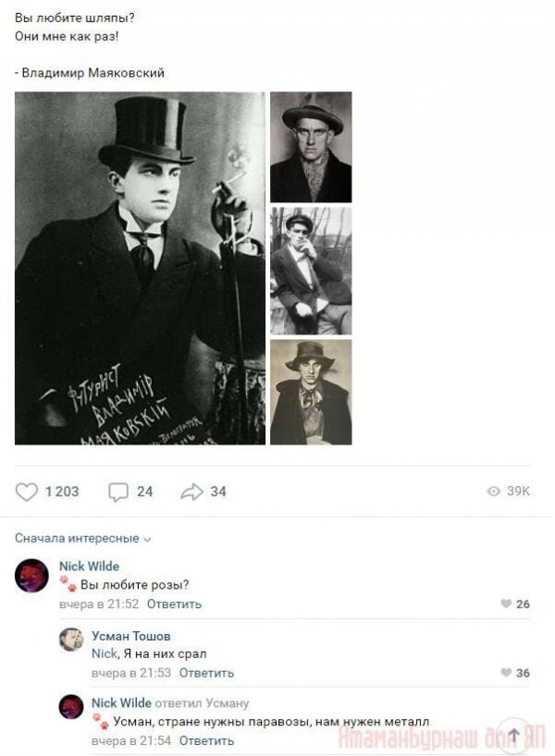This screenshot has width=555, height=756.
Task: Click the views counter showing 39K
Action: pyautogui.click(x=509, y=492)
